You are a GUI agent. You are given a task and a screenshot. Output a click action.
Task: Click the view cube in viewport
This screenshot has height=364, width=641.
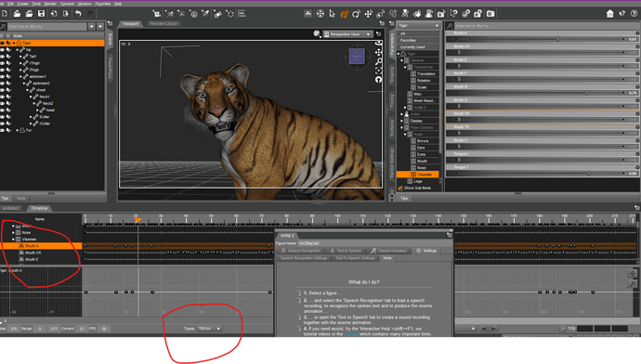(357, 57)
